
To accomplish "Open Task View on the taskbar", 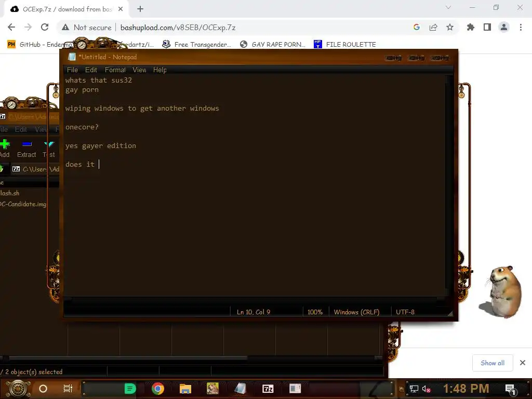I will pos(68,389).
